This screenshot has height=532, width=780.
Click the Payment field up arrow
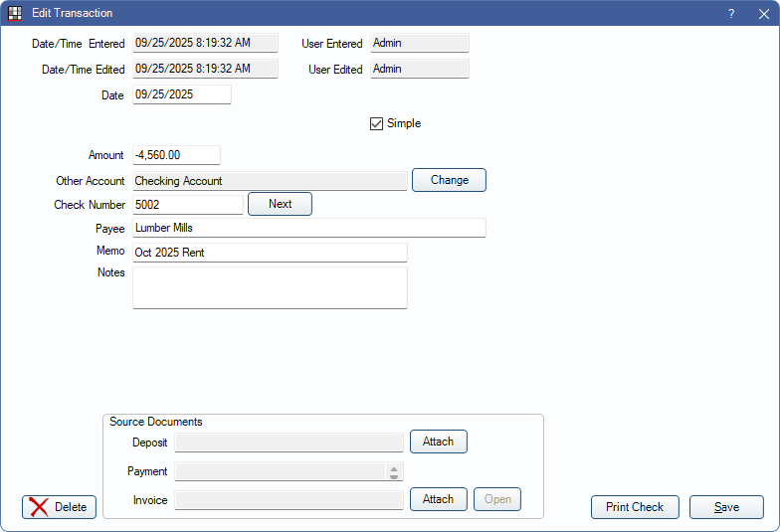[x=394, y=467]
